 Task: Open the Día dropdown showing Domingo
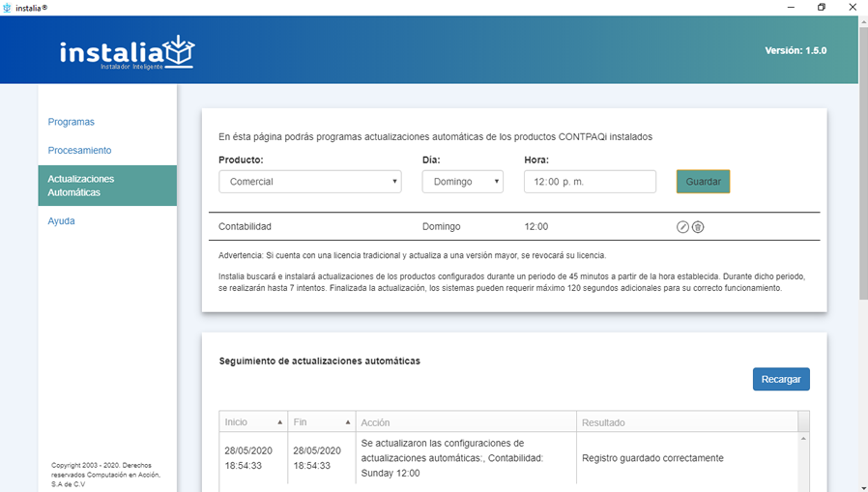[x=463, y=182]
